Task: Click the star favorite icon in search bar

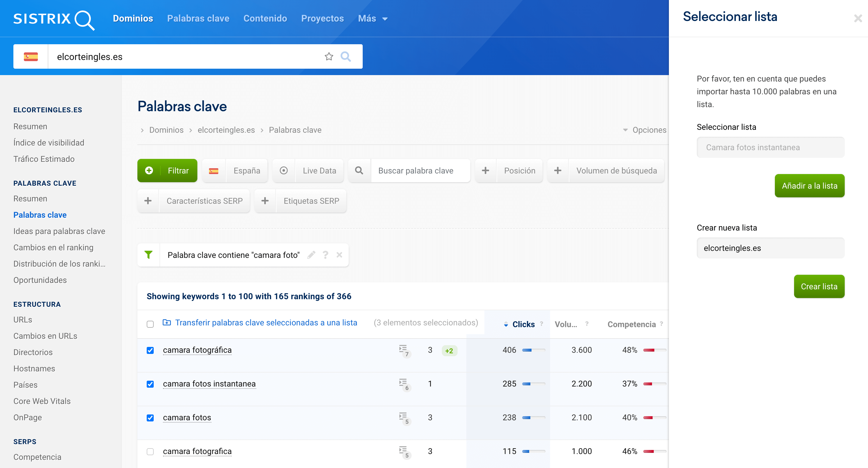Action: tap(329, 56)
